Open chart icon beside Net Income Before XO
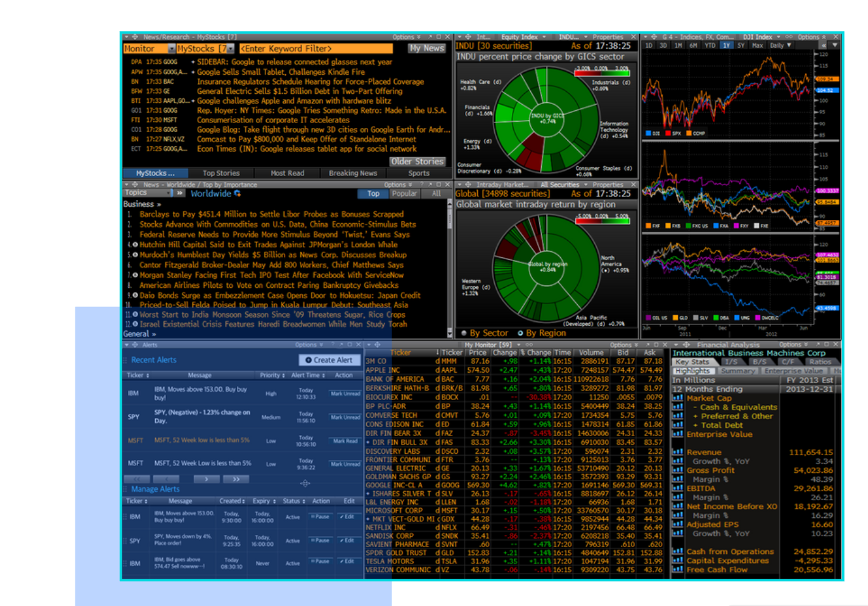The image size is (868, 606). pyautogui.click(x=677, y=506)
